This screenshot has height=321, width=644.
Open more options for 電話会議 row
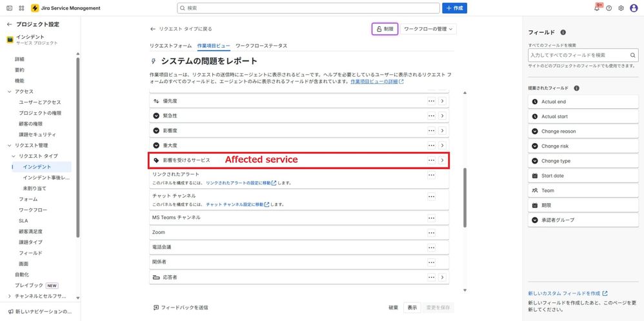(x=431, y=248)
